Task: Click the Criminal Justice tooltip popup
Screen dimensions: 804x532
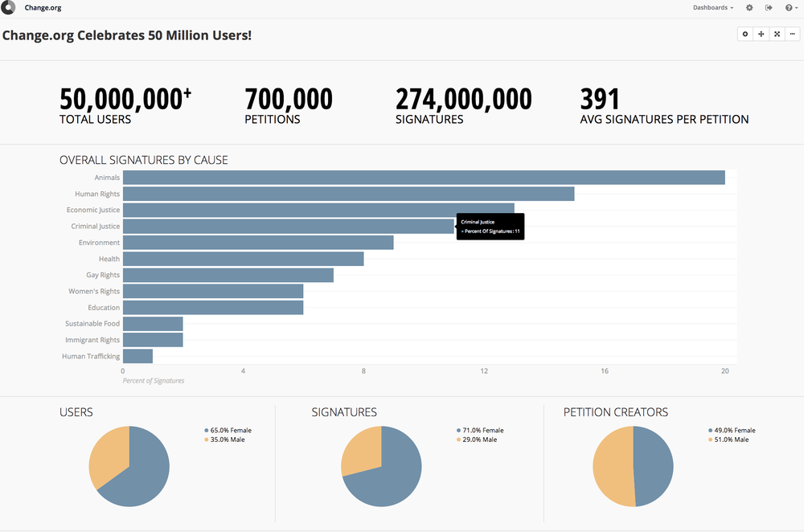Action: (x=490, y=227)
